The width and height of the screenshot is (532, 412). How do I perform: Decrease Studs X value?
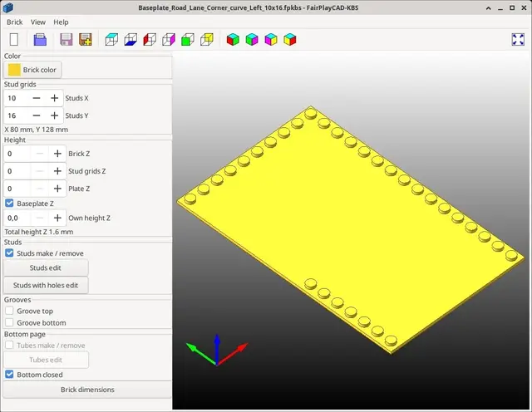click(37, 98)
